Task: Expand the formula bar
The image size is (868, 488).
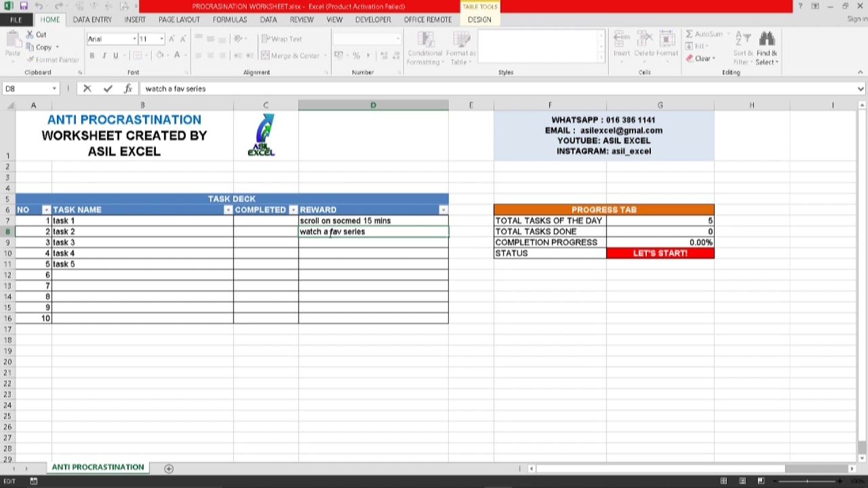Action: coord(861,89)
